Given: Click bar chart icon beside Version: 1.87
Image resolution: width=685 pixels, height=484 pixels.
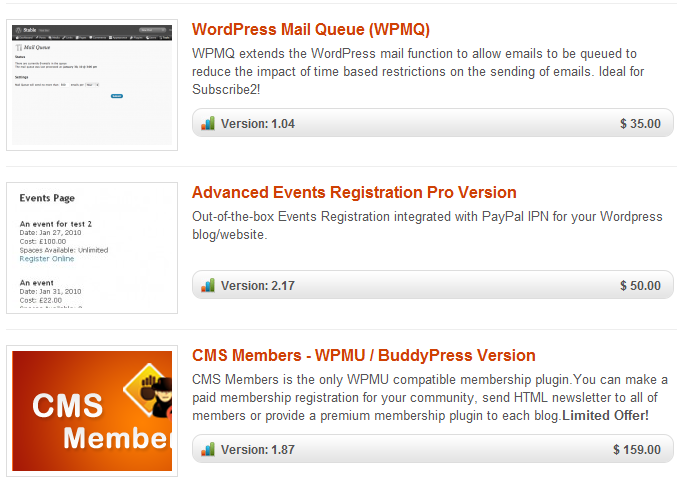Looking at the screenshot, I should click(208, 449).
